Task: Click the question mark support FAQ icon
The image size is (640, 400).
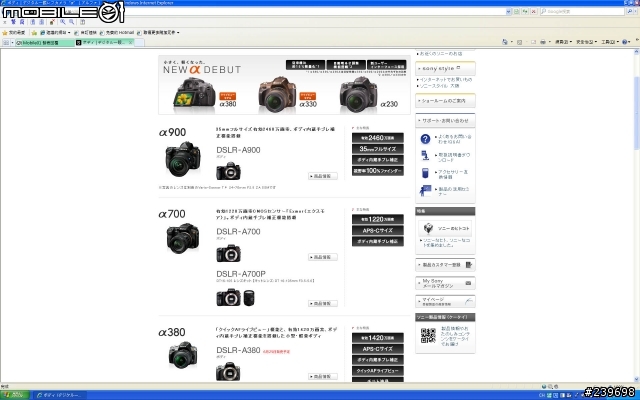Action: click(x=425, y=139)
